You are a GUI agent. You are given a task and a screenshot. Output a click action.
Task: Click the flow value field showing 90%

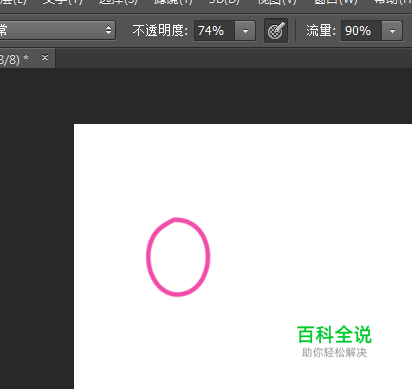[361, 31]
